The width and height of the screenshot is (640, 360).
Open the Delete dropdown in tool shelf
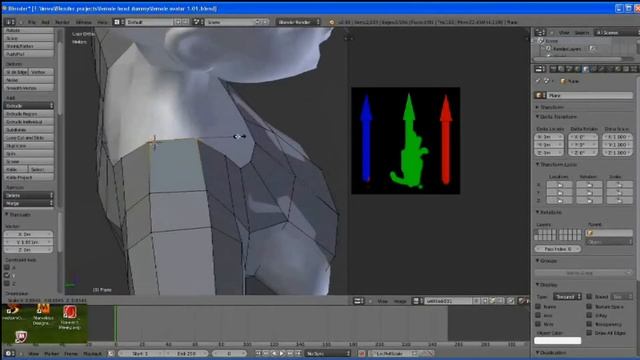point(29,195)
